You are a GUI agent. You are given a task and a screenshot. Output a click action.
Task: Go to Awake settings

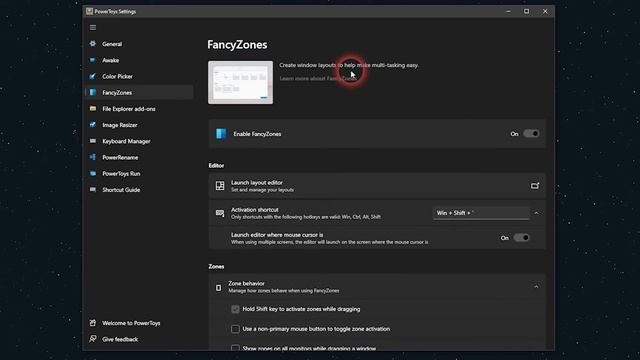(139, 60)
